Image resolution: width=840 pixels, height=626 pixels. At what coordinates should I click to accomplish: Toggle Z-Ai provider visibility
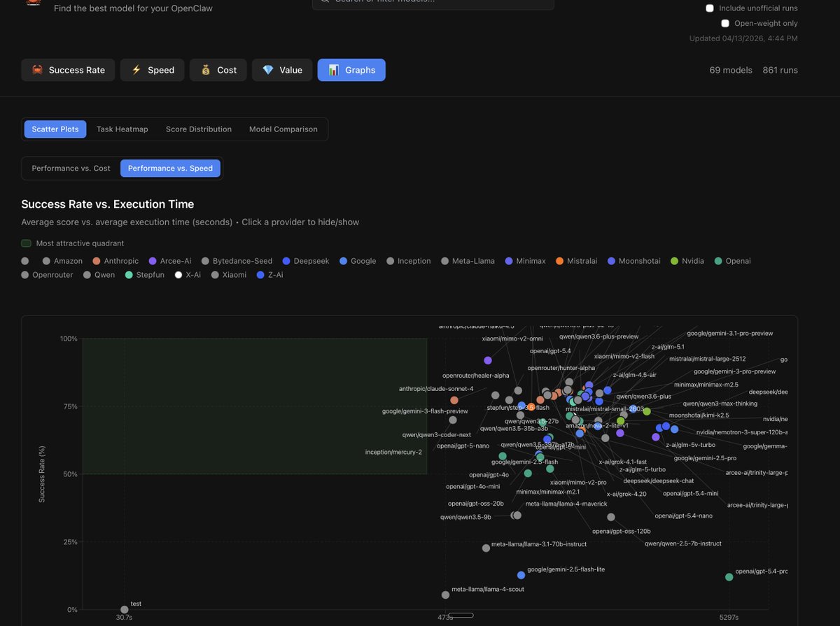(x=270, y=275)
